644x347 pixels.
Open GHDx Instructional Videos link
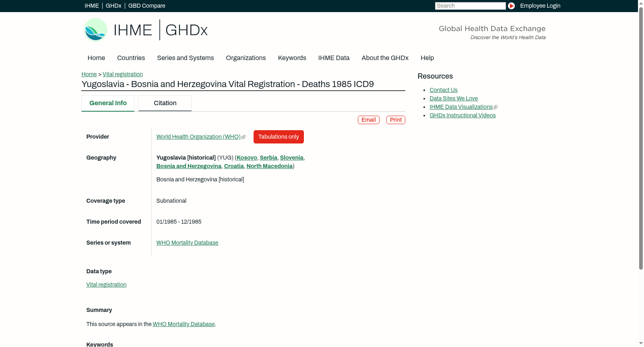click(x=462, y=116)
